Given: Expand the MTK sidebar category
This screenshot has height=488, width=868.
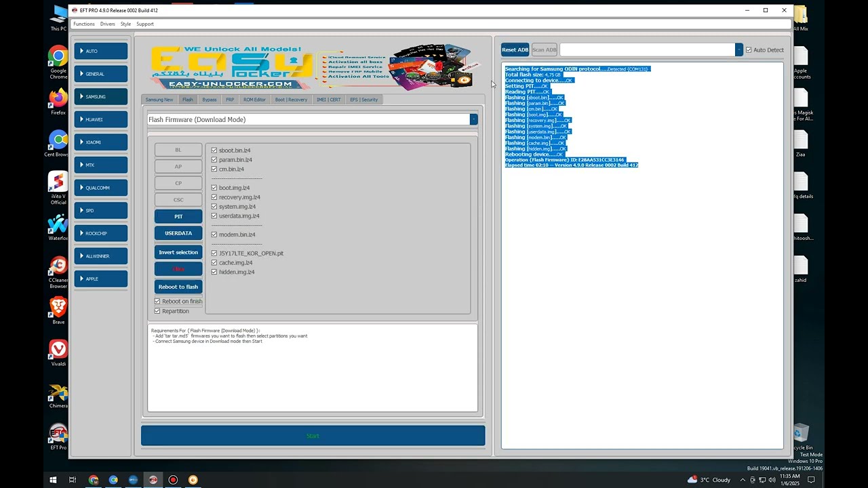Looking at the screenshot, I should point(101,165).
